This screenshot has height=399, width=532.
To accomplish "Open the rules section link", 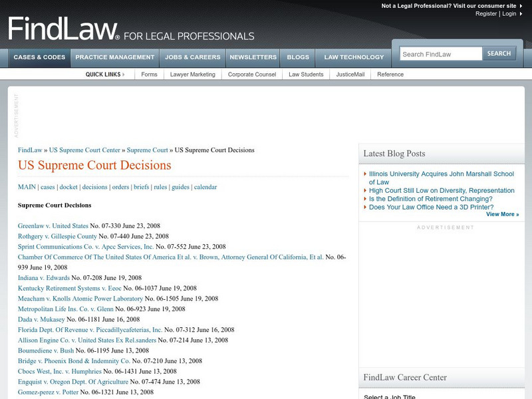I will click(x=160, y=187).
